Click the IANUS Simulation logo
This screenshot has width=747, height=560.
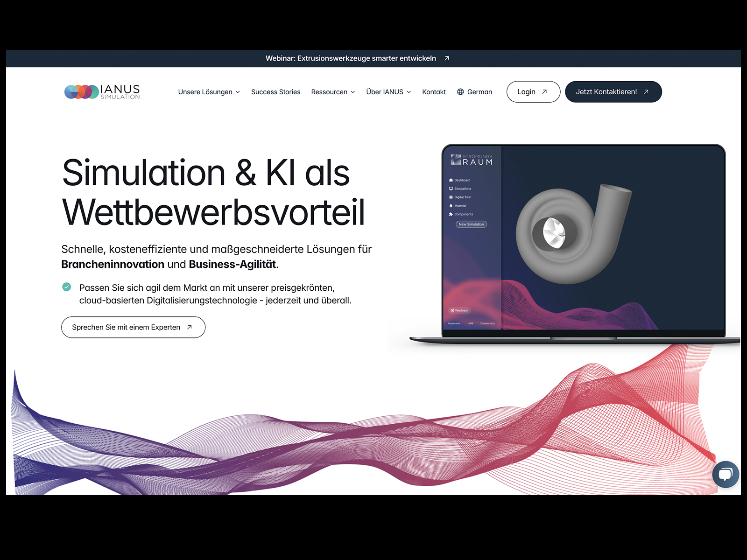pos(102,92)
